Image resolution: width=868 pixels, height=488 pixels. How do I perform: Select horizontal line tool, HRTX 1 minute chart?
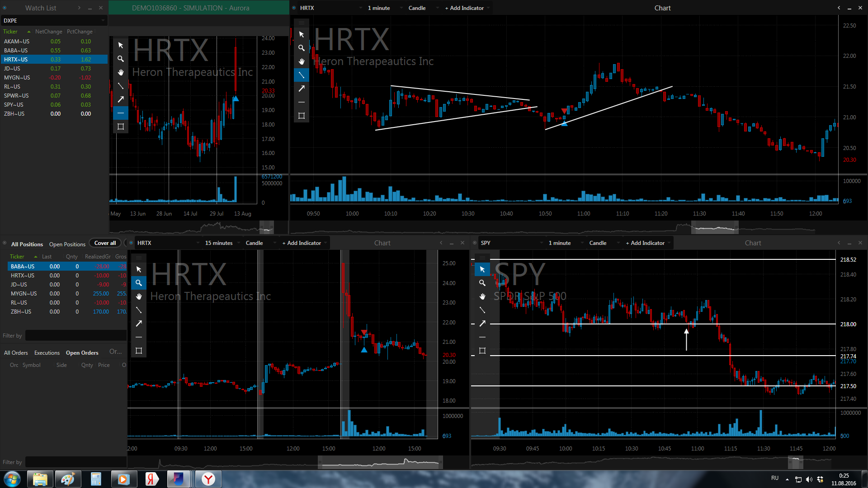[x=302, y=102]
